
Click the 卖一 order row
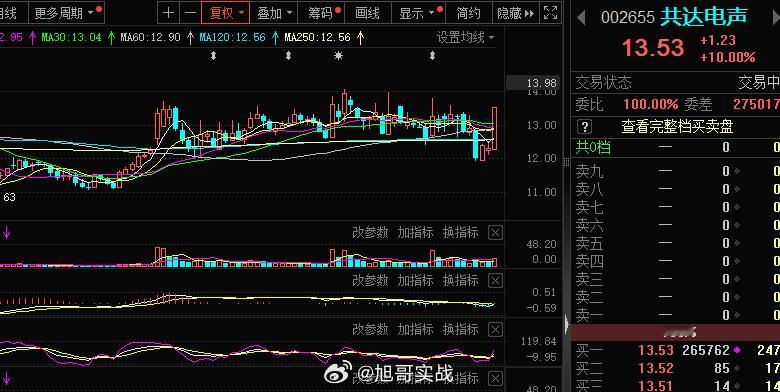click(677, 315)
